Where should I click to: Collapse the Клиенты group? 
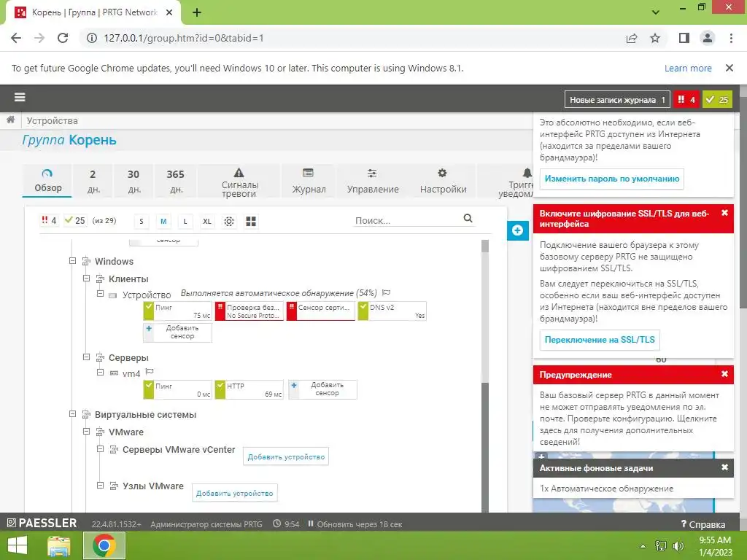[86, 278]
